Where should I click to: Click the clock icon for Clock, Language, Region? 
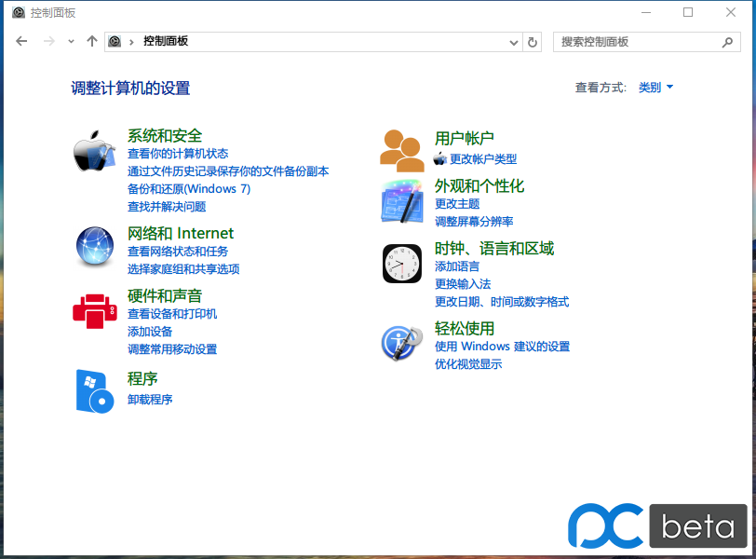coord(402,264)
